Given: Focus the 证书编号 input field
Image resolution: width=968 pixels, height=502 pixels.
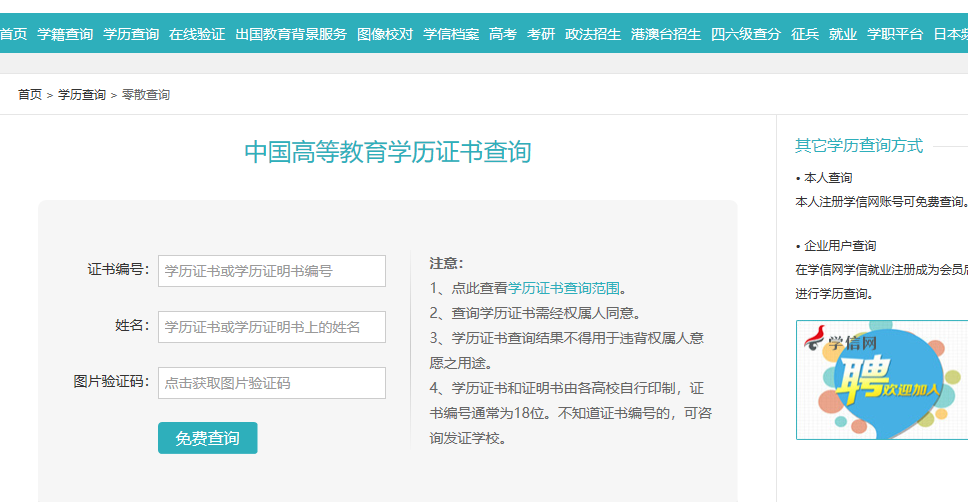Looking at the screenshot, I should coord(271,271).
